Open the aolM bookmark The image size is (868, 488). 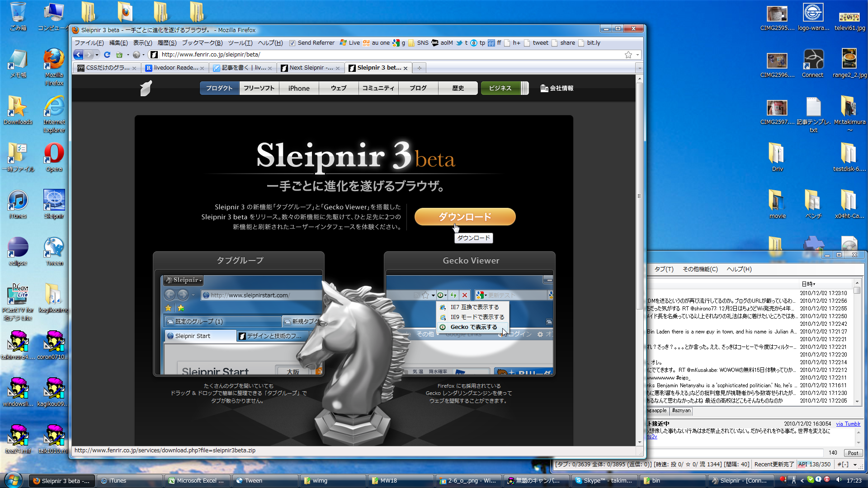point(442,43)
